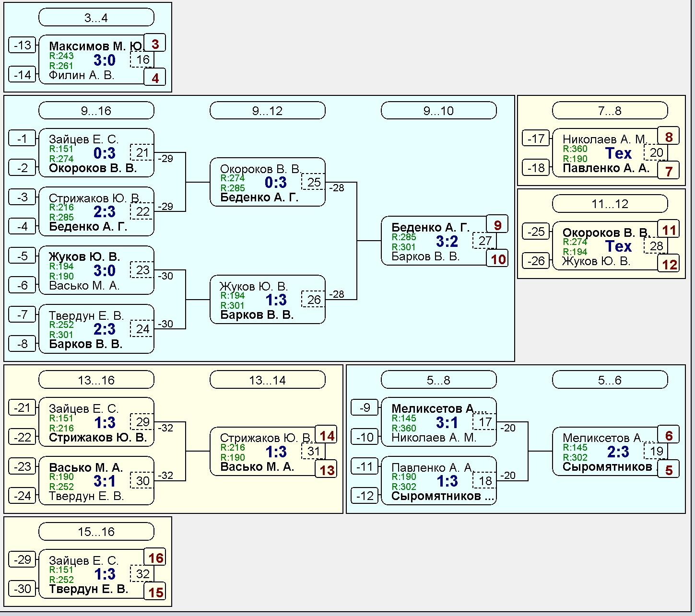
Task: Select match number 27 box
Action: click(x=485, y=241)
